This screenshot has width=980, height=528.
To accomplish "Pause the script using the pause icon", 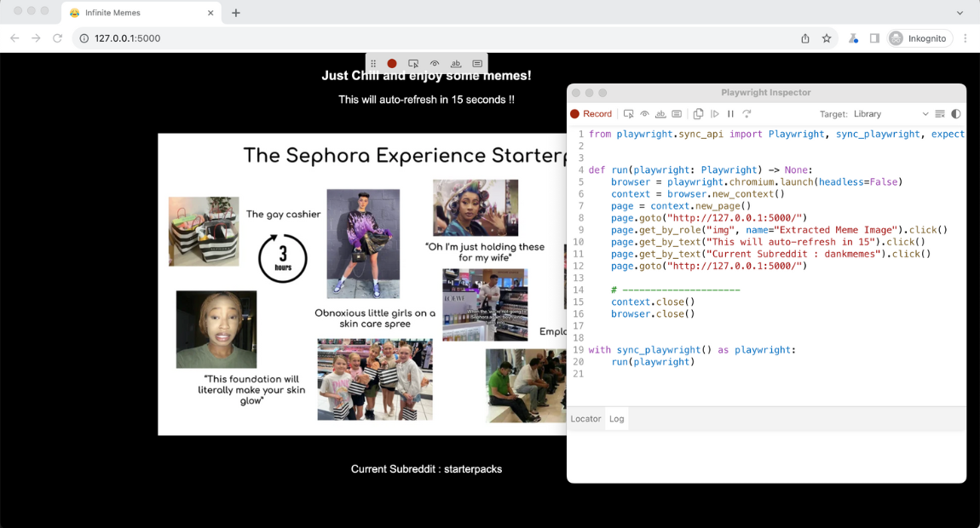I will click(730, 114).
